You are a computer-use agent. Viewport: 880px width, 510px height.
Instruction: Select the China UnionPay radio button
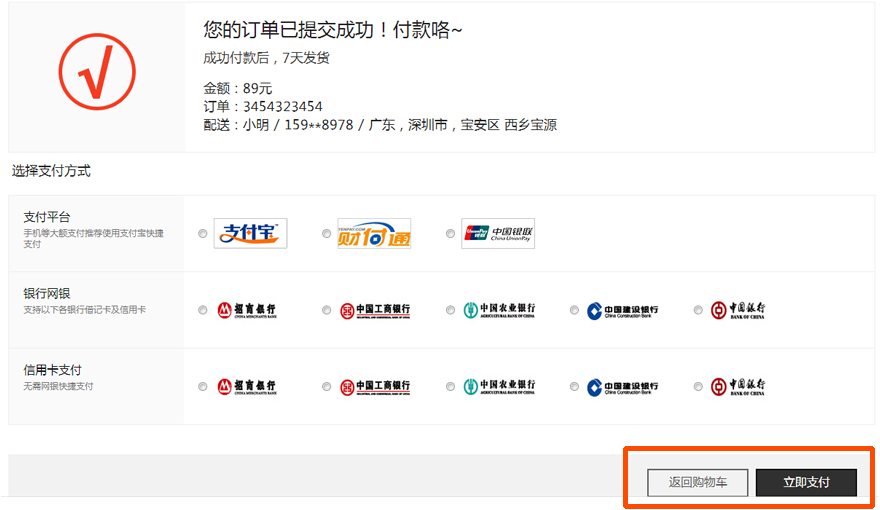(450, 233)
